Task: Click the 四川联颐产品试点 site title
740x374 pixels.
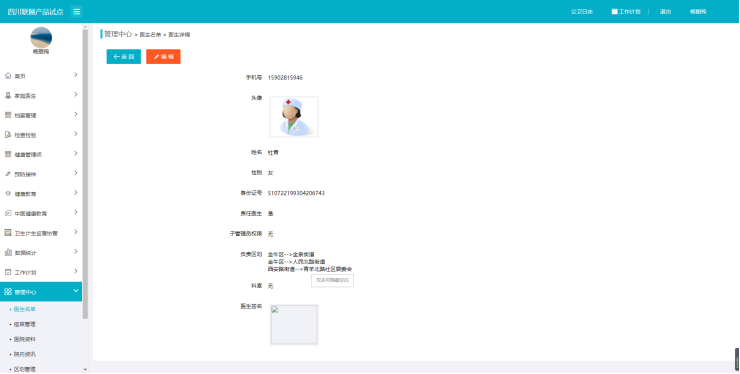Action: click(35, 12)
